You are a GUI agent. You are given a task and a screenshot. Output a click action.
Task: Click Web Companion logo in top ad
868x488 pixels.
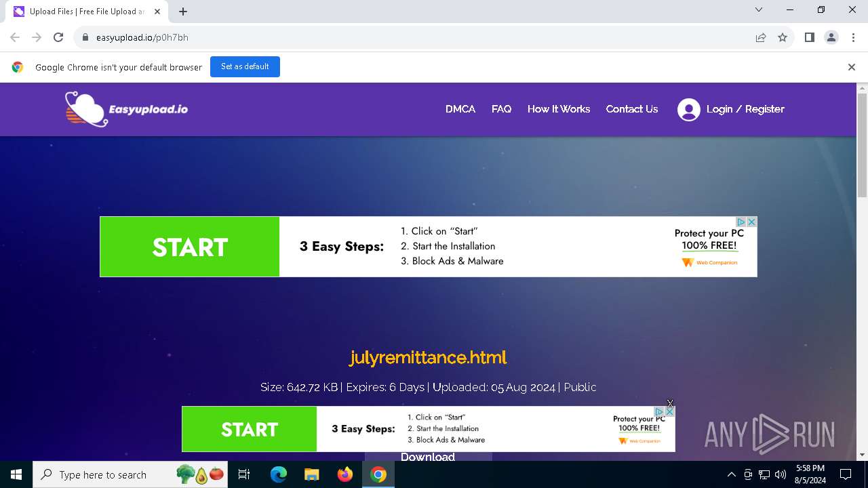tap(709, 262)
